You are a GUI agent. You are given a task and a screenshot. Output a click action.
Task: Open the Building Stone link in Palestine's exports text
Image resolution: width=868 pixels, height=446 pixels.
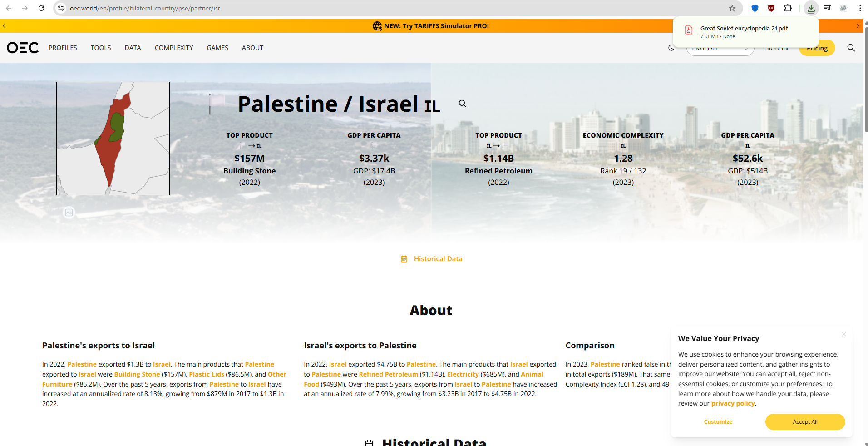coord(137,374)
